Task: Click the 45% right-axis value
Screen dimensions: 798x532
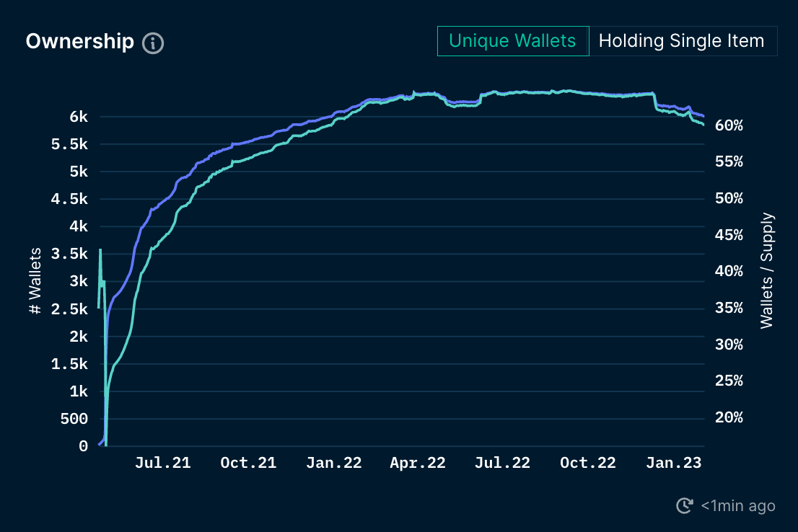Action: coord(729,235)
